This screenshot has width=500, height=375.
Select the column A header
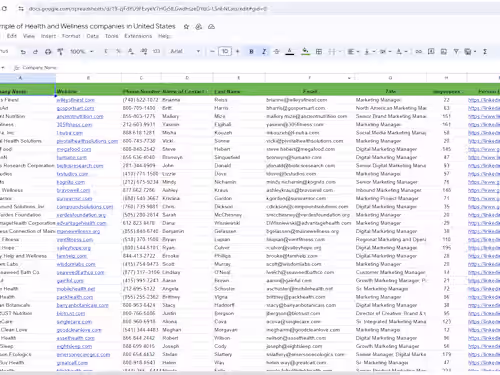(x=21, y=78)
